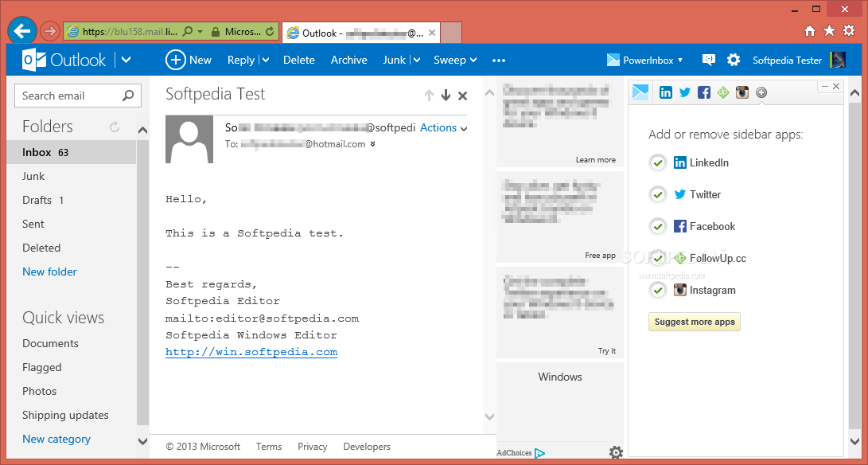Uncheck the Facebook sidebar app

tap(658, 227)
